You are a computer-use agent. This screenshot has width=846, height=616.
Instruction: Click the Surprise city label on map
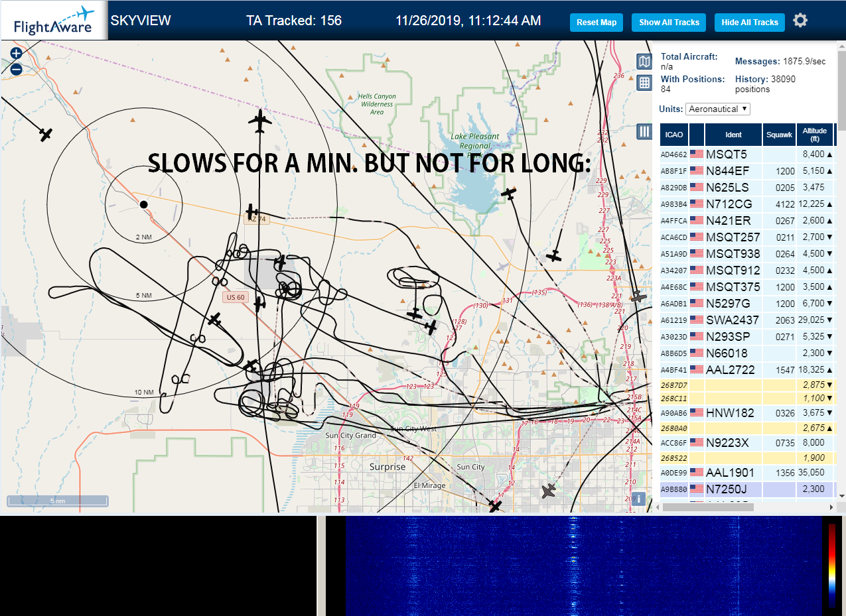pos(388,467)
